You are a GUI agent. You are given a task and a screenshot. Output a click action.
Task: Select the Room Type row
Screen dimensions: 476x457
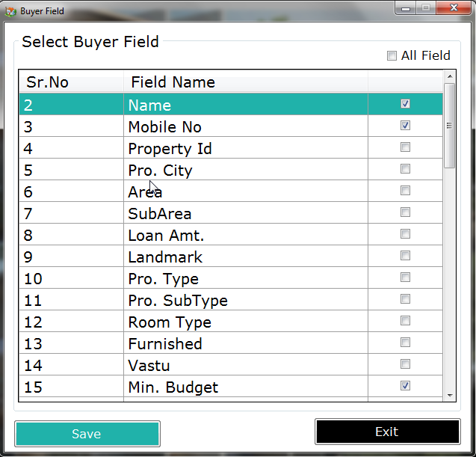170,322
